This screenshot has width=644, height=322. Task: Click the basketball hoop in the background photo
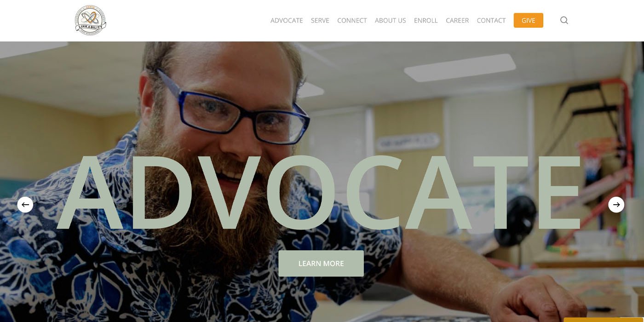[598, 152]
